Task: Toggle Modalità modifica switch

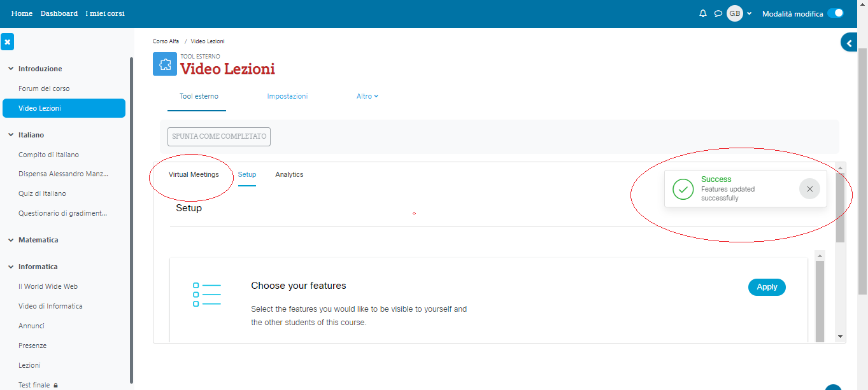Action: (x=835, y=13)
